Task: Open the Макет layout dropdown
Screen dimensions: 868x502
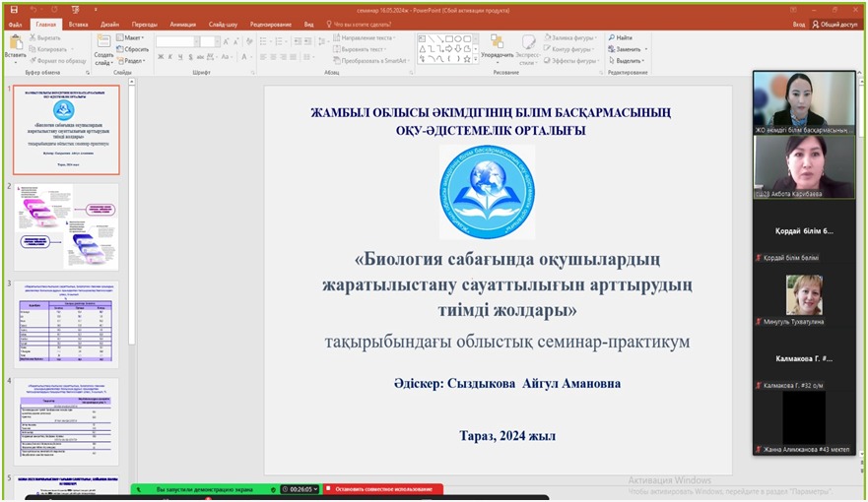Action: [x=131, y=37]
